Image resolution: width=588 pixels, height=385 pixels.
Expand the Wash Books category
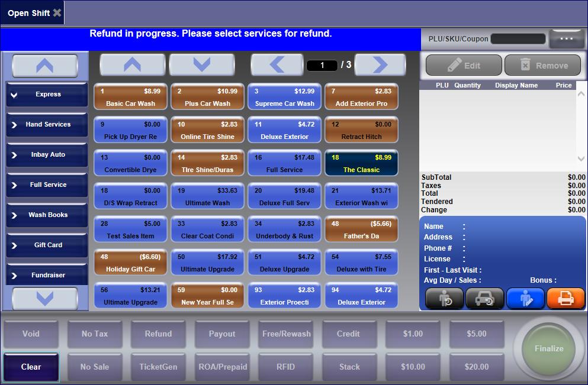point(47,215)
